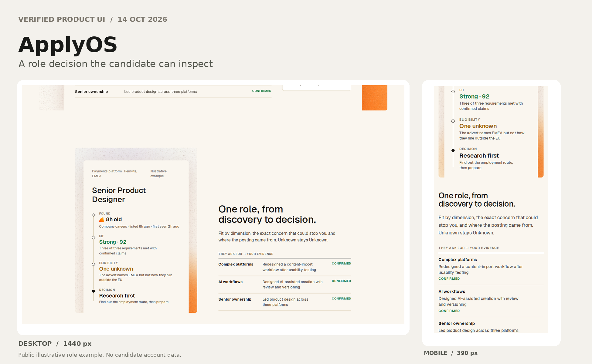Click "Complex platforms" in the mobile preview
The width and height of the screenshot is (592, 364).
click(458, 260)
